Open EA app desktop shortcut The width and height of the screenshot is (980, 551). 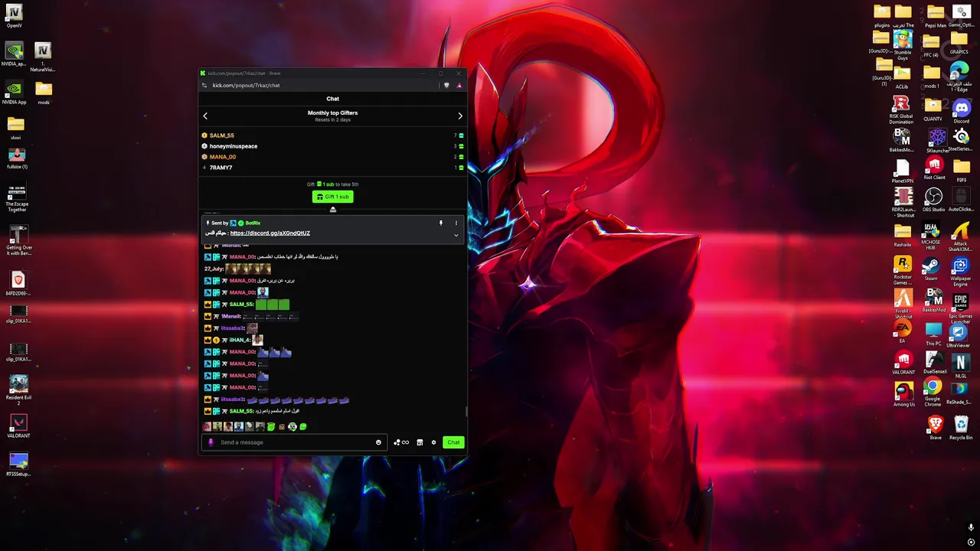click(903, 331)
